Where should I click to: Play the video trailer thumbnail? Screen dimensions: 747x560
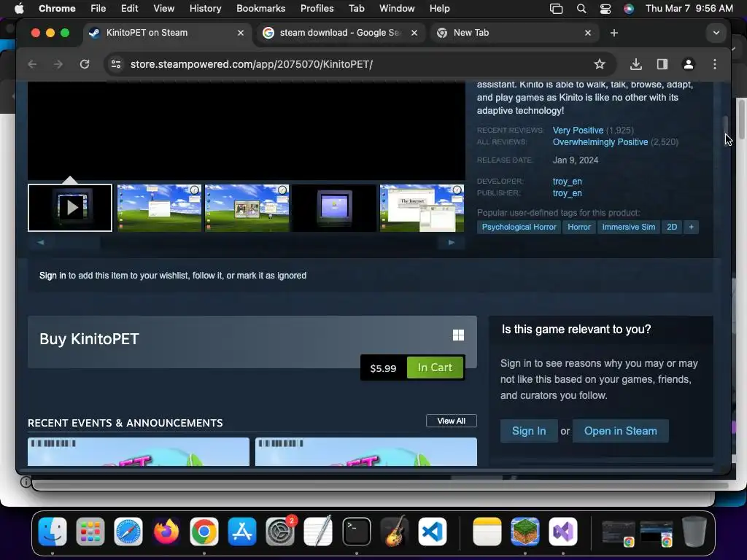pos(70,208)
